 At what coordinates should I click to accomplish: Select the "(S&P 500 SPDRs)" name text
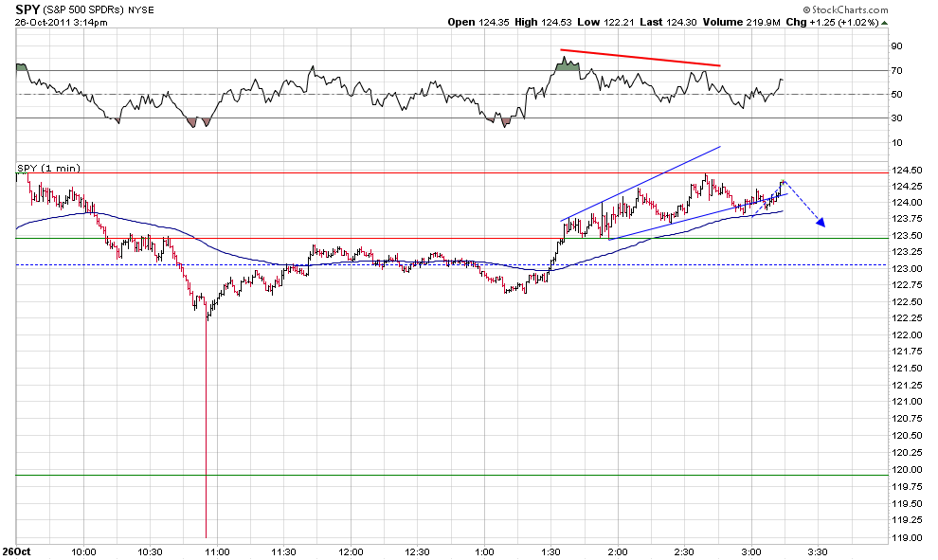(x=83, y=10)
